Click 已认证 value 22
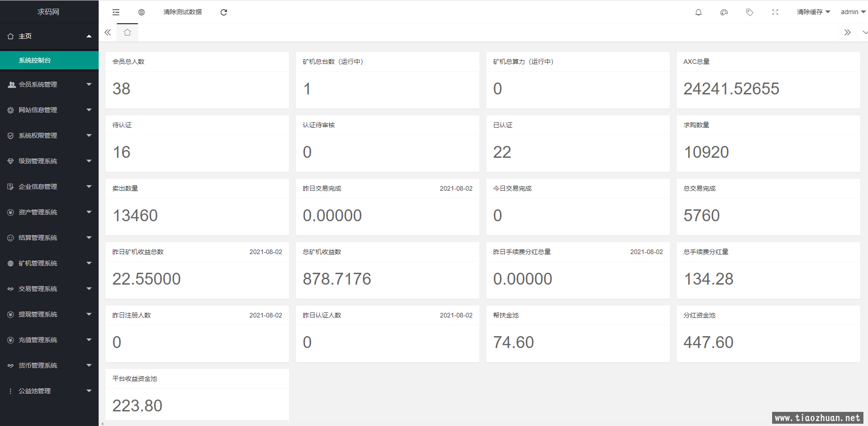 coord(502,152)
